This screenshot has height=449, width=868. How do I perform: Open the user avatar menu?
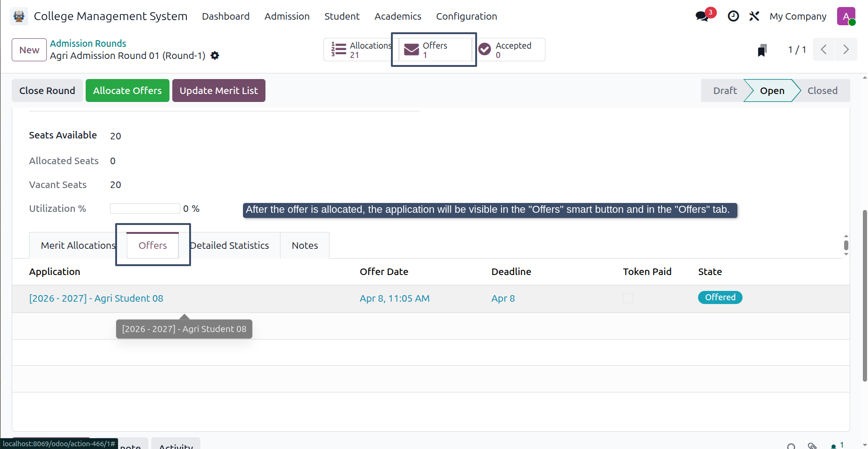[x=846, y=16]
